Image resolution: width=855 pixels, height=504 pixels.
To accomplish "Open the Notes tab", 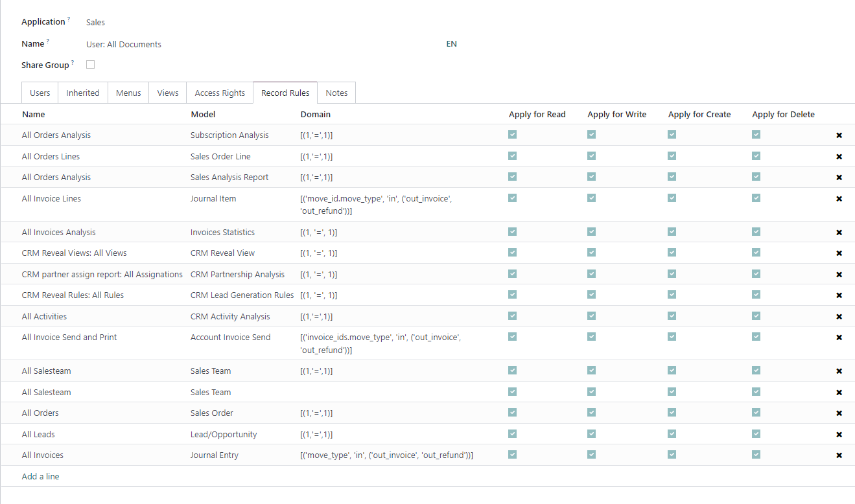I will (336, 93).
